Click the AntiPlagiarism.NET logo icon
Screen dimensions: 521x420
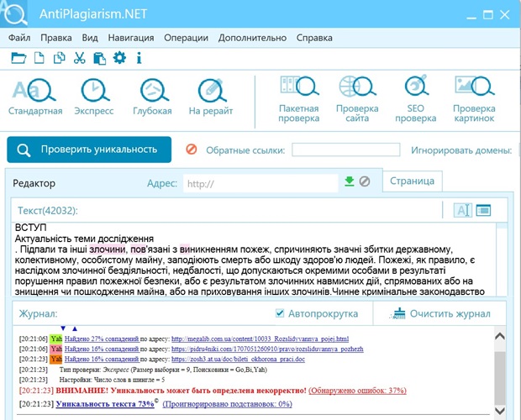click(x=14, y=13)
